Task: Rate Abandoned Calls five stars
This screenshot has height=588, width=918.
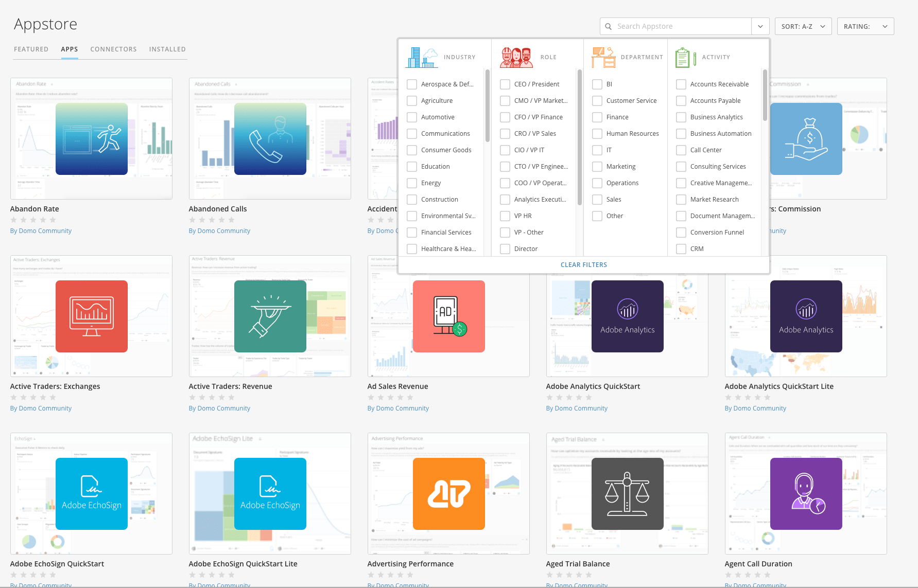Action: tap(232, 220)
